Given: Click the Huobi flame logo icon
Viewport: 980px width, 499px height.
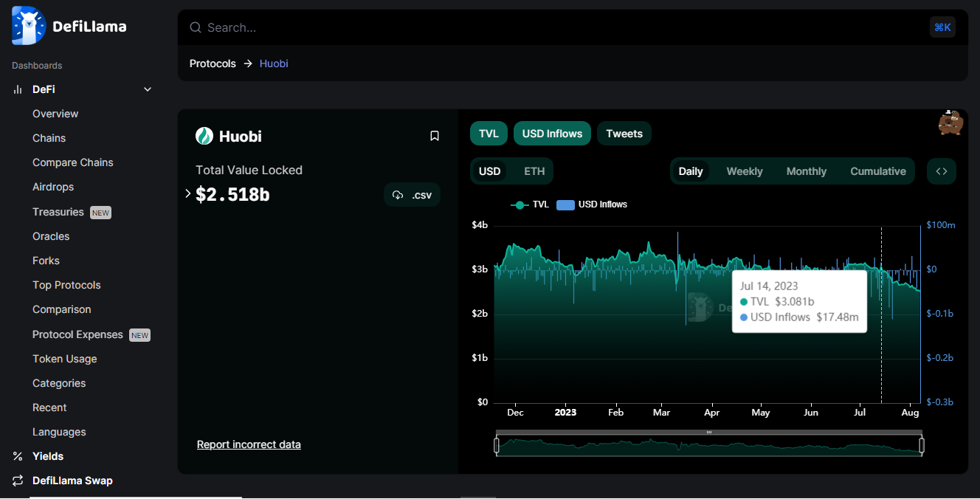Looking at the screenshot, I should pos(204,136).
